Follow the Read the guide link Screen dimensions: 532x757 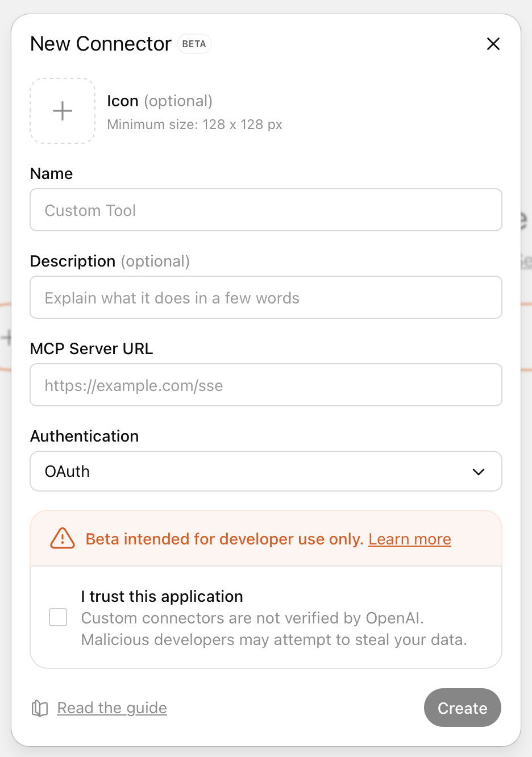[111, 708]
